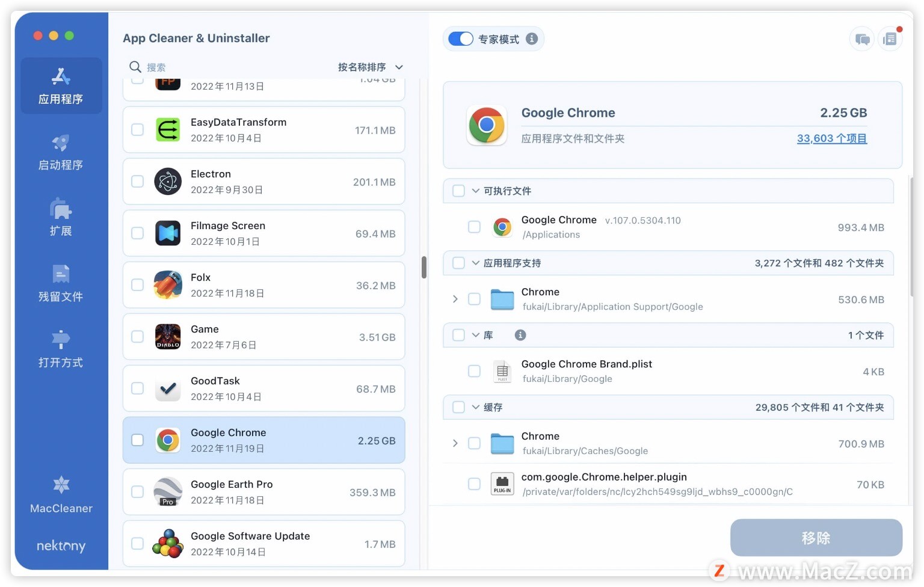Select all 库 items via section checkbox
924x587 pixels.
coord(459,335)
